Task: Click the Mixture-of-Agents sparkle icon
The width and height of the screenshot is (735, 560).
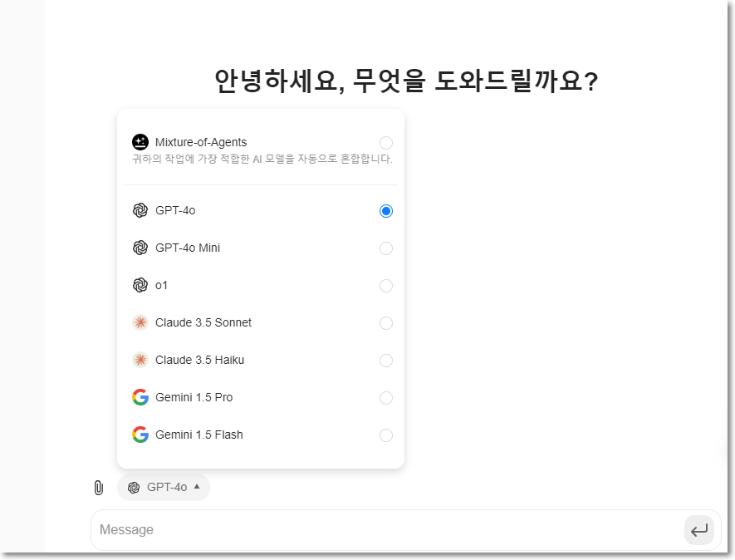Action: pos(140,141)
